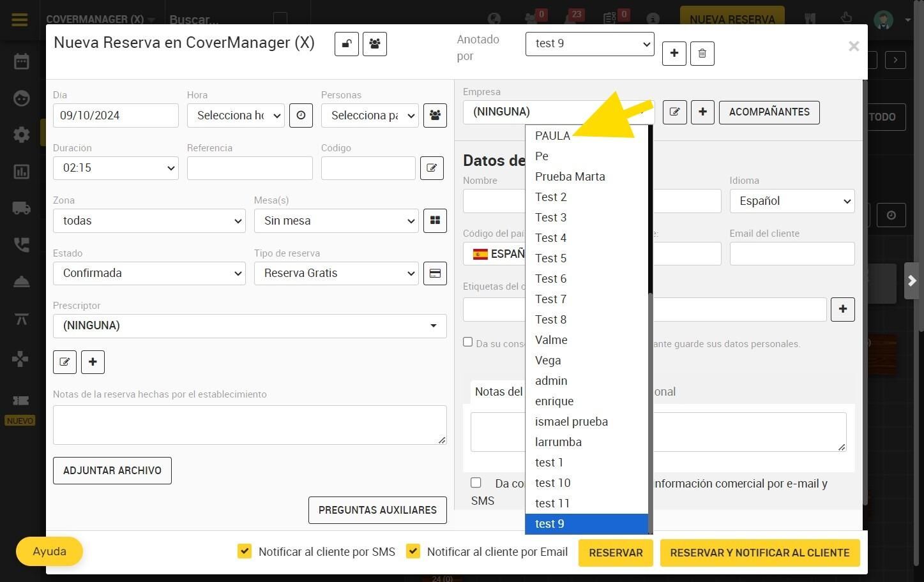Open the user avatar menu in the top bar

(x=884, y=19)
